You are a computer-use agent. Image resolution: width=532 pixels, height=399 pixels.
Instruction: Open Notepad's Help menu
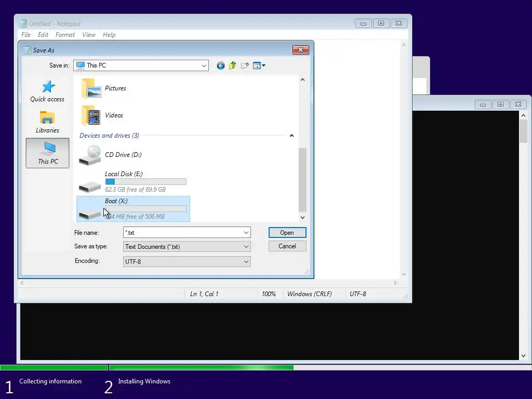pyautogui.click(x=109, y=35)
